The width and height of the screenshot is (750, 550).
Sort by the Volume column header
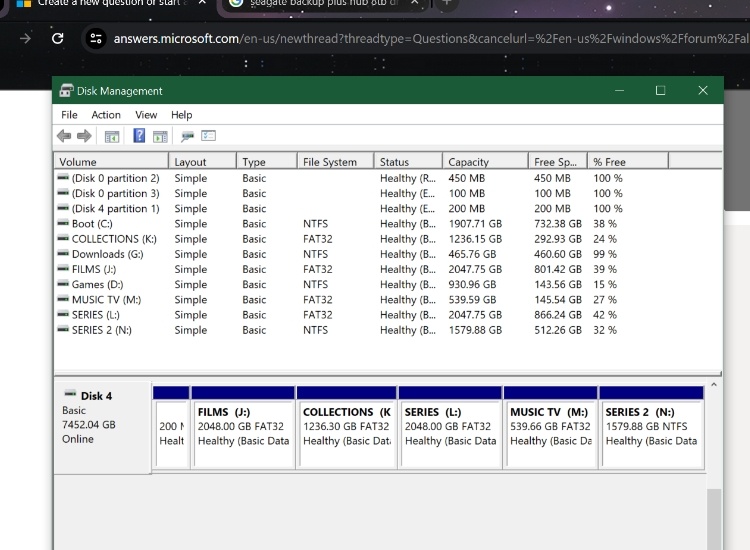(111, 162)
